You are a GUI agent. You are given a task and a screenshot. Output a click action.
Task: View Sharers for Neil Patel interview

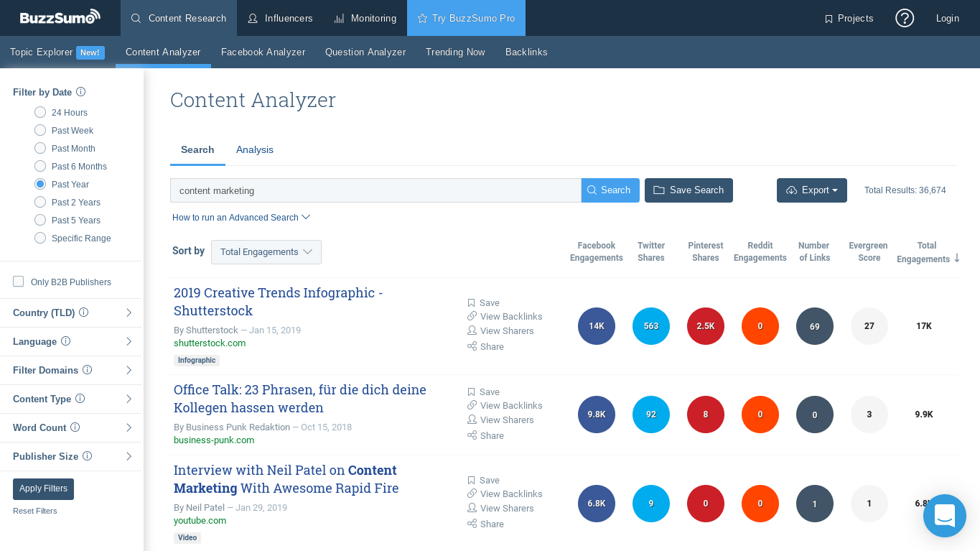coord(500,509)
